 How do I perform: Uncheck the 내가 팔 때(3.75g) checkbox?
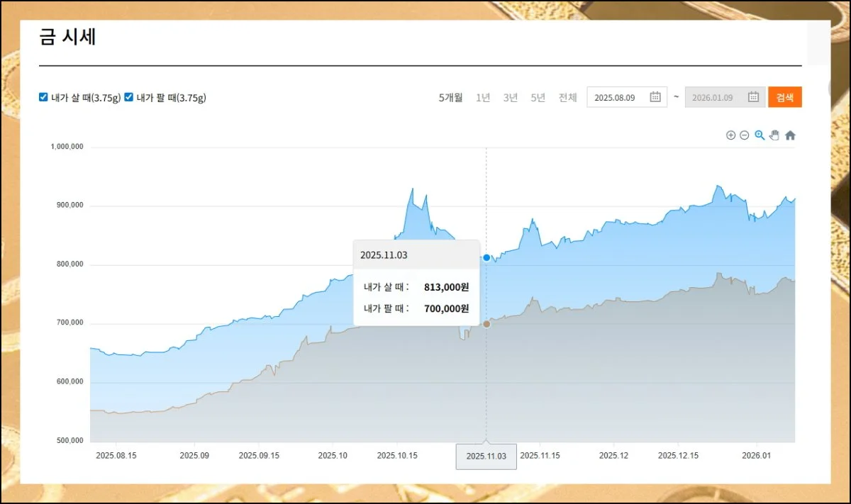click(129, 97)
